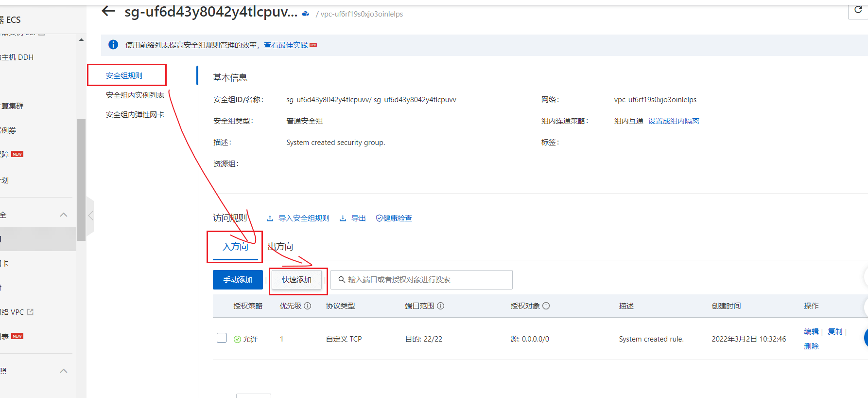This screenshot has width=868, height=398.
Task: Click 删除 for the 22/22 rule
Action: pos(811,346)
